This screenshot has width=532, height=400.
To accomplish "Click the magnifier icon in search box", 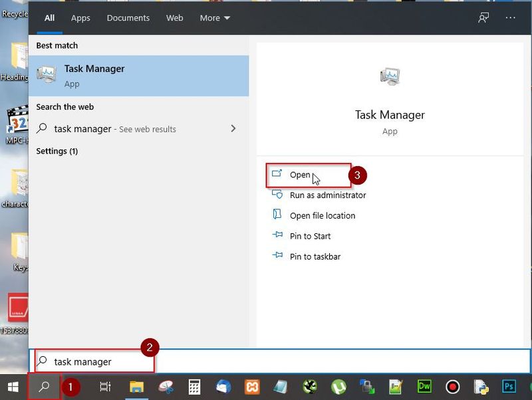I will (42, 361).
